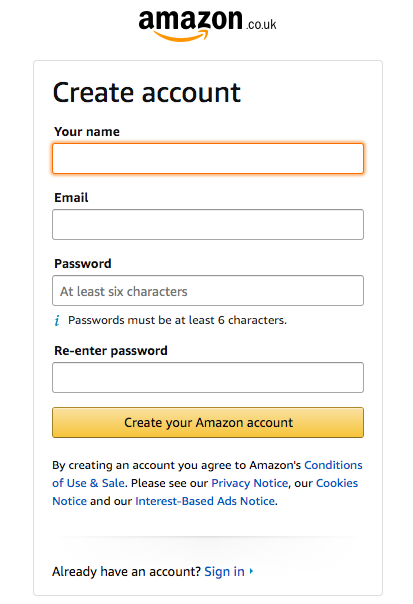Open the Interest-Based Ads Notice link
This screenshot has width=413, height=604.
[x=205, y=501]
